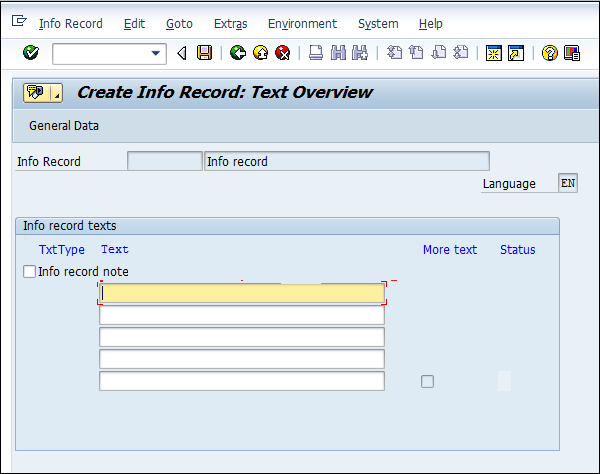Open the Environment menu
The image size is (600, 474).
point(302,23)
